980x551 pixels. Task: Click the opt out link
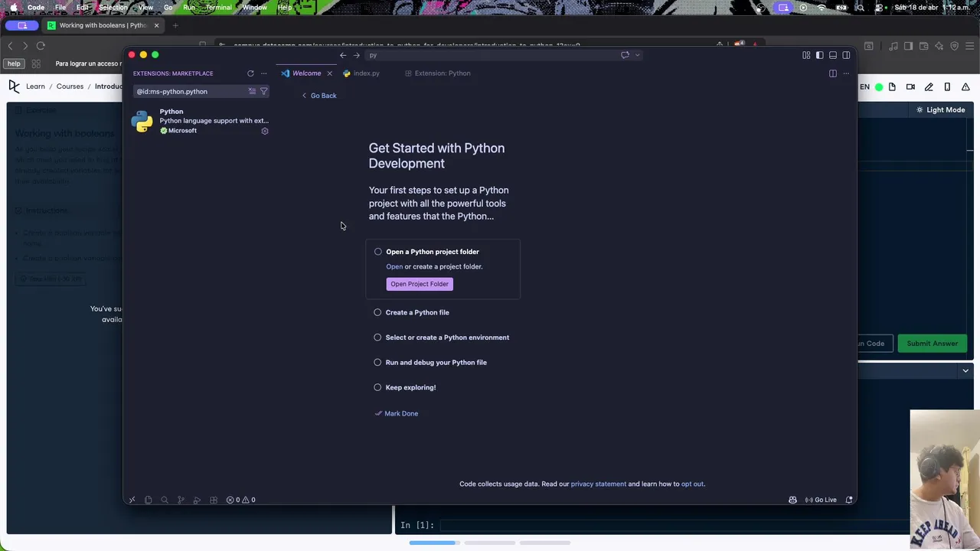pos(692,484)
